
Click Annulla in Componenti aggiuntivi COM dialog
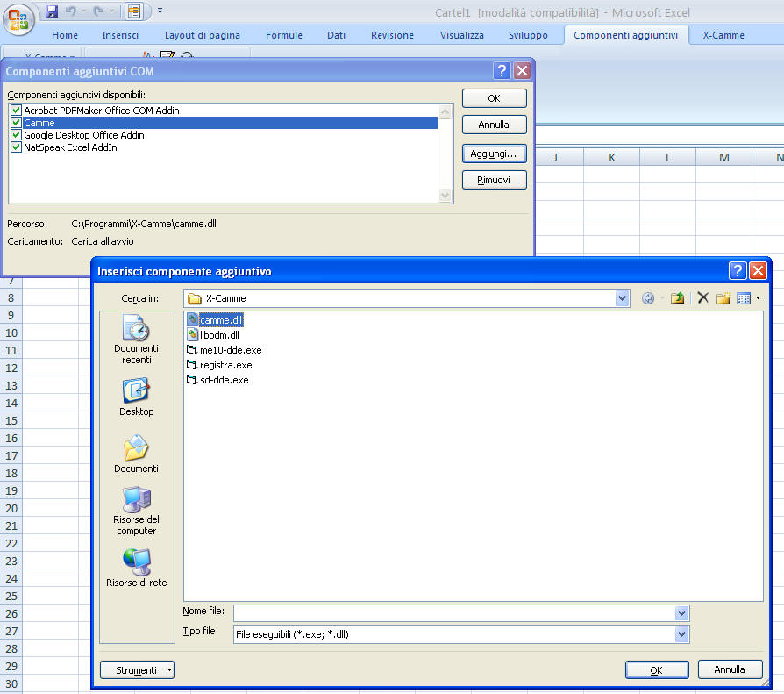click(494, 125)
